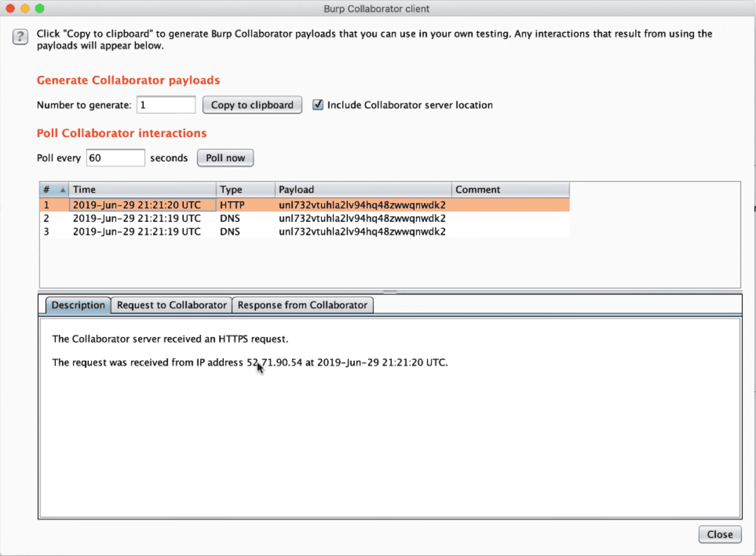Click the Poll now button
Viewport: 756px width, 556px height.
[x=225, y=158]
